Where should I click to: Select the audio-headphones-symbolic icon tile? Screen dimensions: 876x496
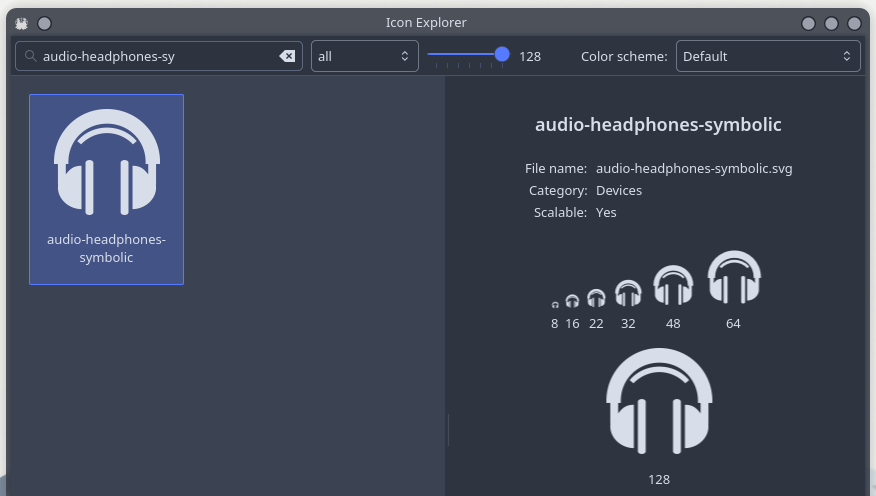pyautogui.click(x=106, y=189)
